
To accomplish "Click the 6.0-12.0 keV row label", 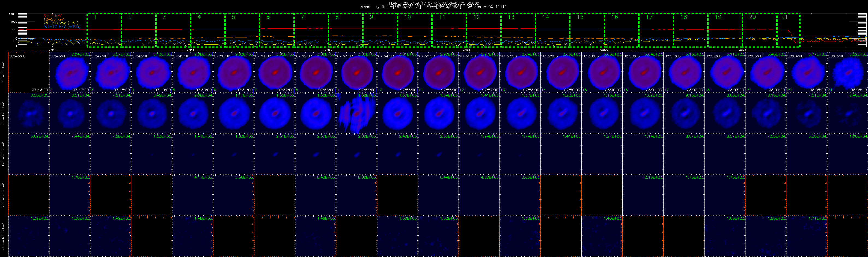I will coord(3,113).
